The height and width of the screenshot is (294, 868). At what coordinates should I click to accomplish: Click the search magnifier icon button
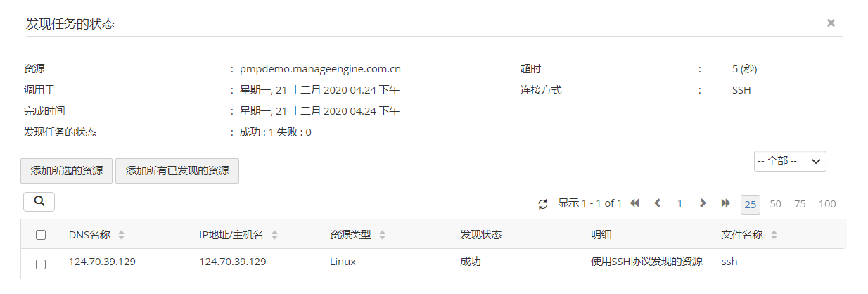[39, 202]
